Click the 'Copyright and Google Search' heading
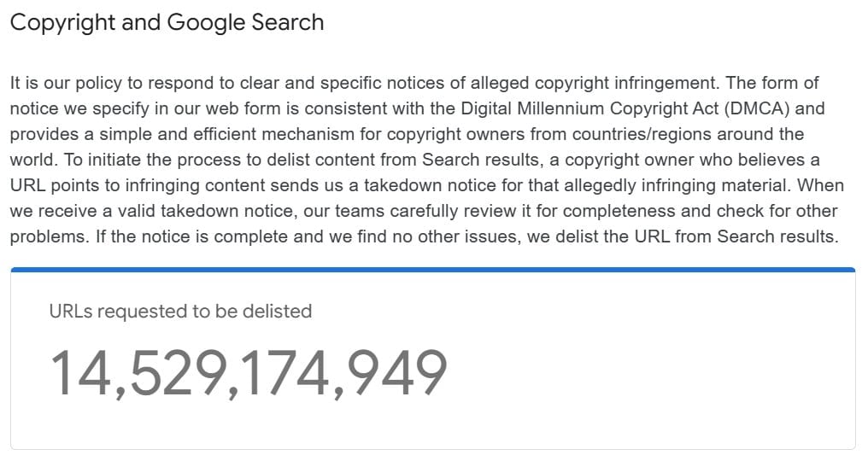The height and width of the screenshot is (461, 868). pos(167,23)
